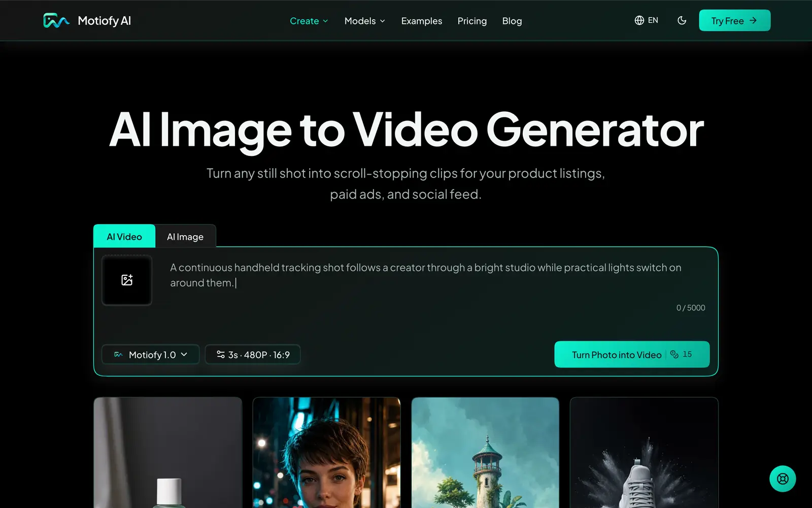
Task: Toggle dark mode moon icon
Action: point(682,20)
